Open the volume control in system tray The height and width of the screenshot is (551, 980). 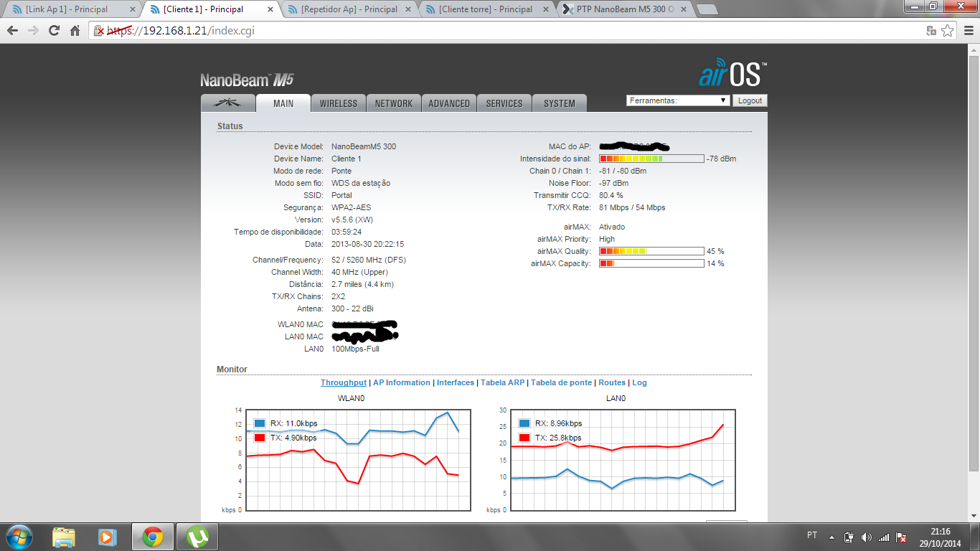pyautogui.click(x=866, y=537)
